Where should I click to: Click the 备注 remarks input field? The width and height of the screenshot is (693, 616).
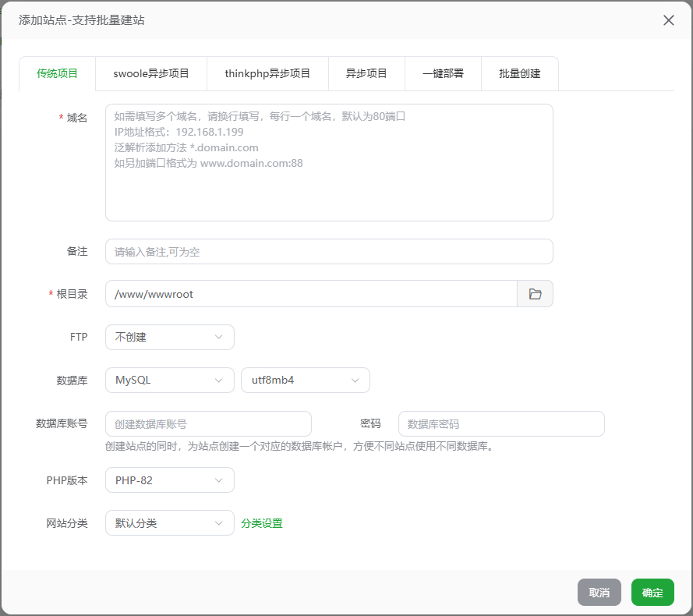tap(329, 252)
